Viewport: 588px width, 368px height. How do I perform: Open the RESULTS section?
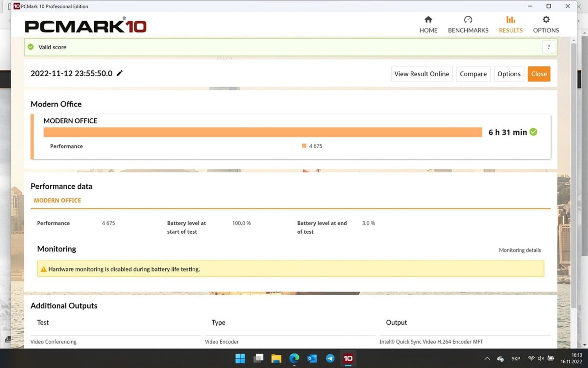click(511, 25)
